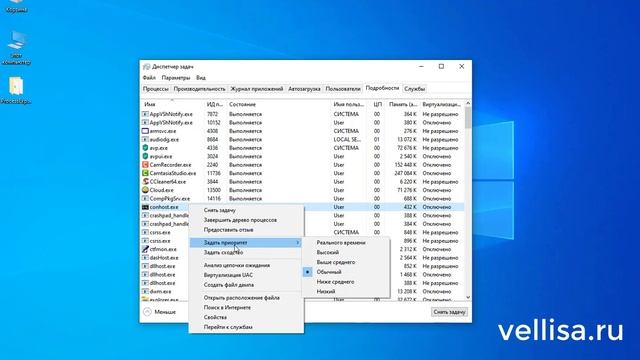This screenshot has width=640, height=360.
Task: Click the process list scrollbar down arrow
Action: click(x=468, y=298)
